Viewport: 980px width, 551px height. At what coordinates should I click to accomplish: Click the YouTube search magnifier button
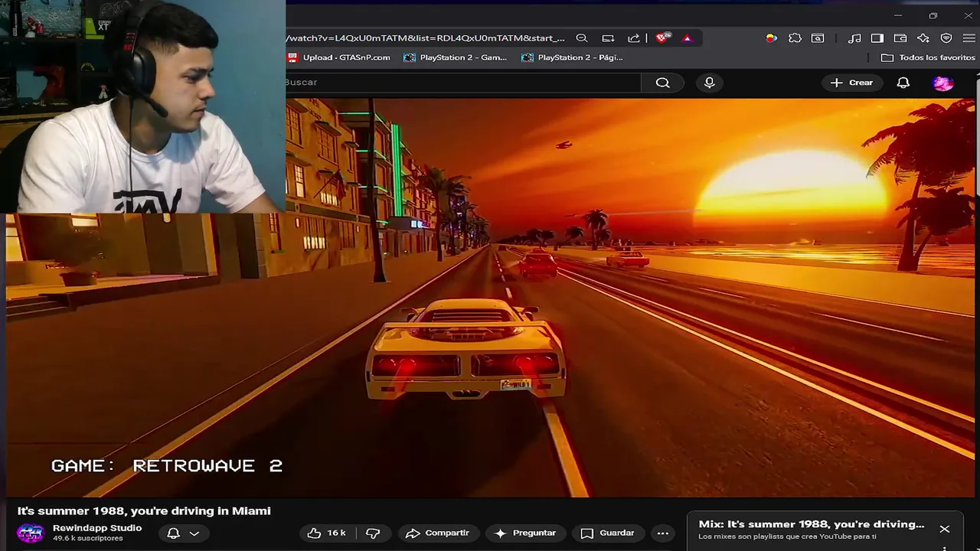tap(663, 83)
